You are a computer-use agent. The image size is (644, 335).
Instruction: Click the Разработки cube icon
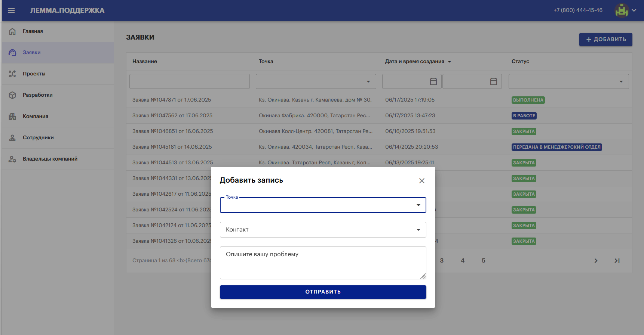coord(12,95)
